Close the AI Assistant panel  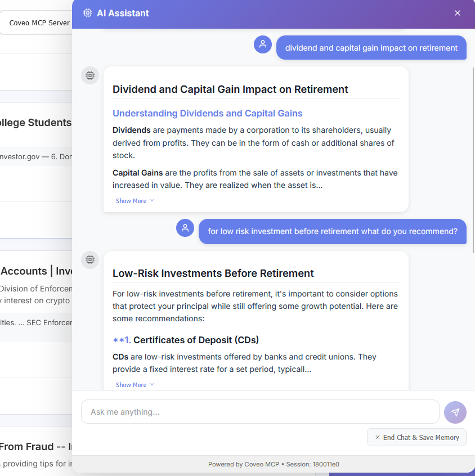(x=458, y=12)
